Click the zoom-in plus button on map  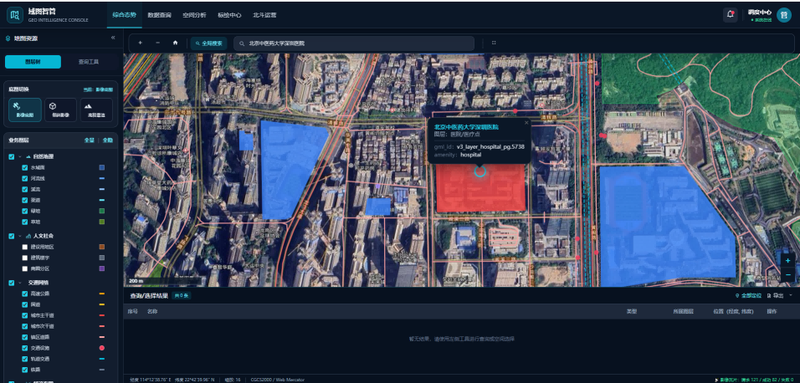[788, 261]
